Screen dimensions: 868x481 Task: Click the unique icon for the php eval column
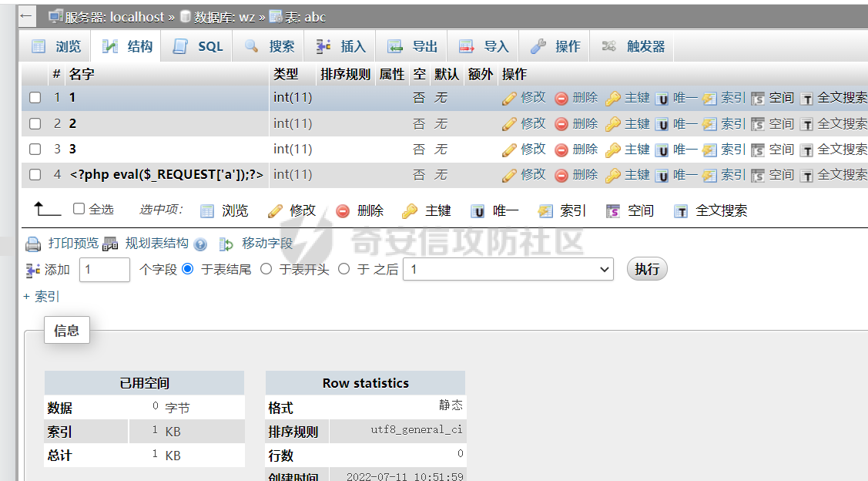(662, 175)
